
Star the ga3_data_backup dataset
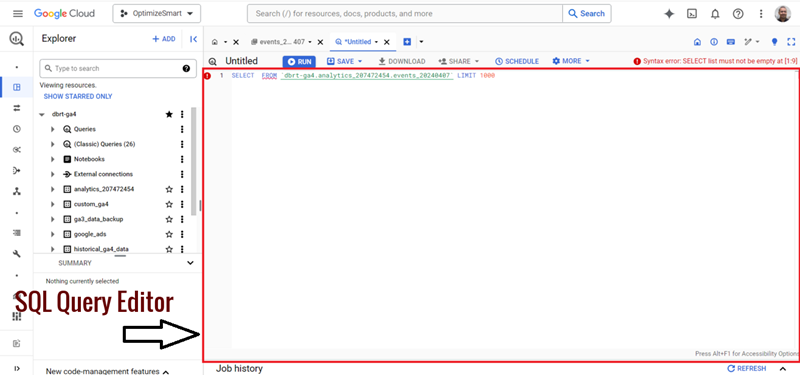(169, 219)
